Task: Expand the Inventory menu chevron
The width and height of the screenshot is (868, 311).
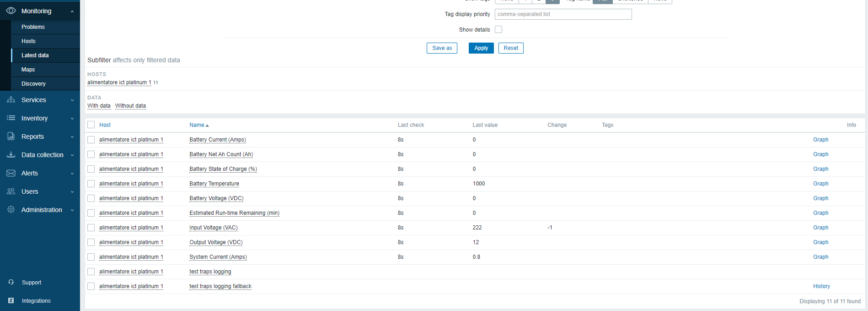Action: click(x=72, y=119)
